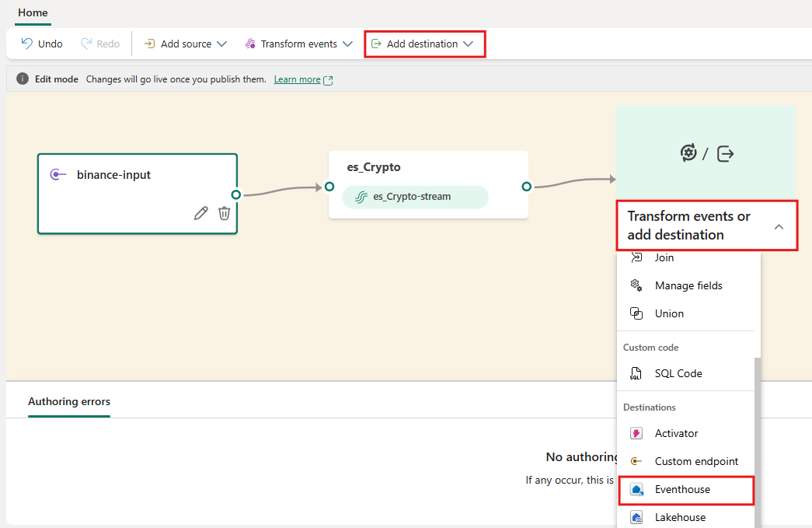Image resolution: width=812 pixels, height=528 pixels.
Task: Collapse Transform events or add destination menu
Action: pos(779,226)
